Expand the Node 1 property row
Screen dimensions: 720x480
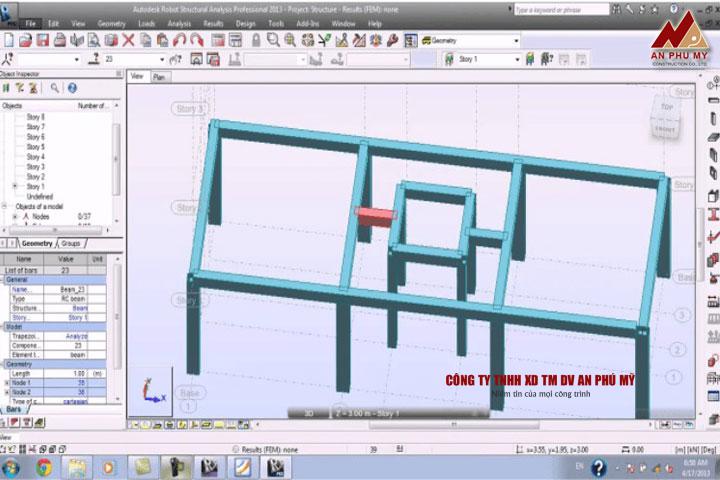tap(6, 383)
